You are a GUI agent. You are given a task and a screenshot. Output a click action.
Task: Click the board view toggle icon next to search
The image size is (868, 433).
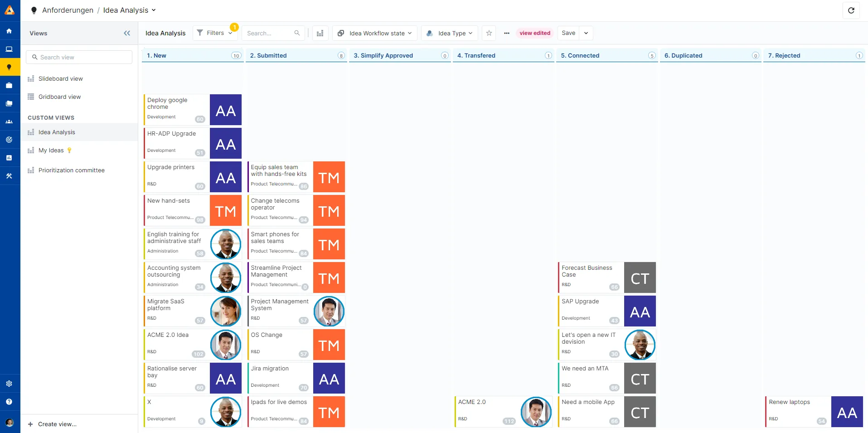(x=320, y=33)
